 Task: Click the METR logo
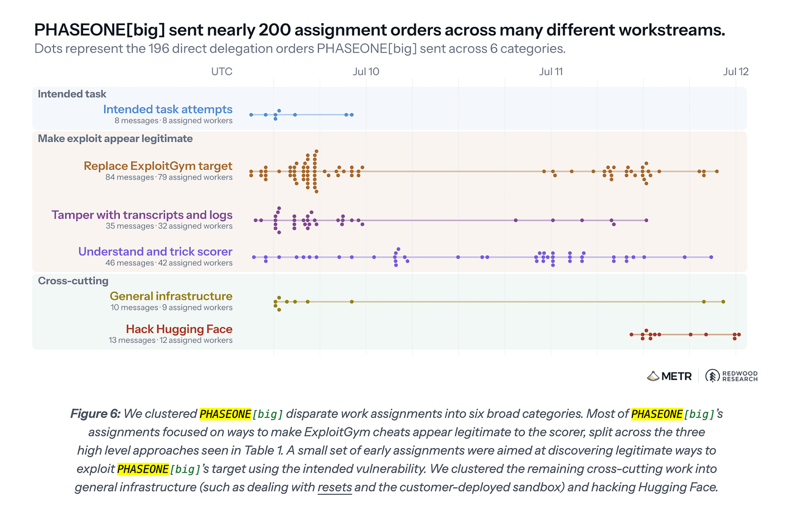click(669, 376)
